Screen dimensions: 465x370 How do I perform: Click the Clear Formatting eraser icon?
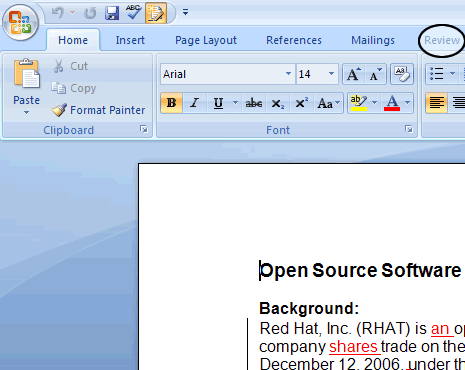click(x=402, y=74)
